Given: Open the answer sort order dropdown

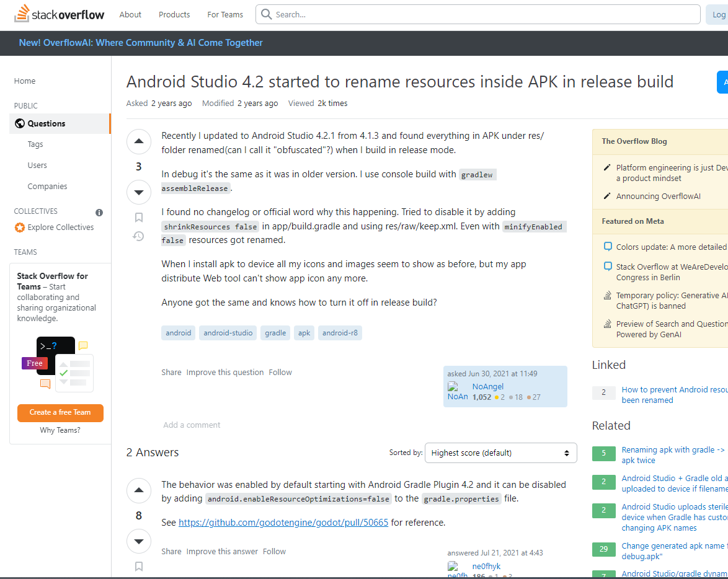Looking at the screenshot, I should coord(500,453).
